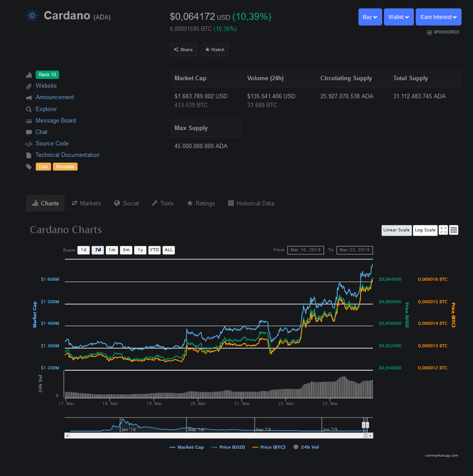Toggle 24h Vol series in legend

point(306,447)
